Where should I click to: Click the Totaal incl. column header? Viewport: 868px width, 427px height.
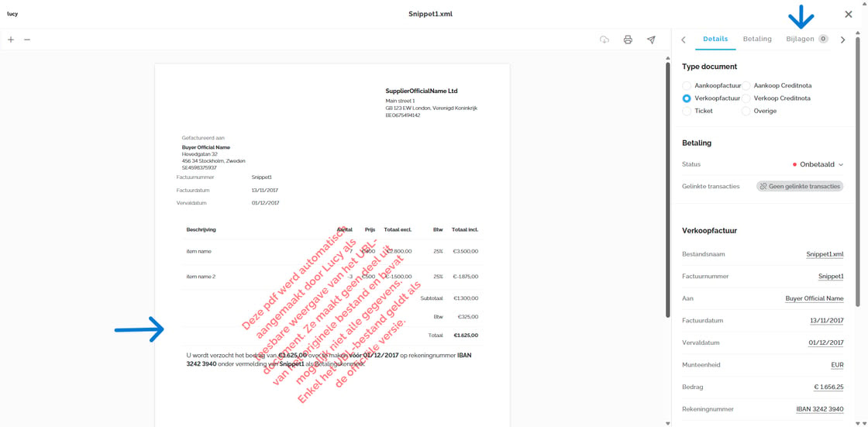[465, 229]
